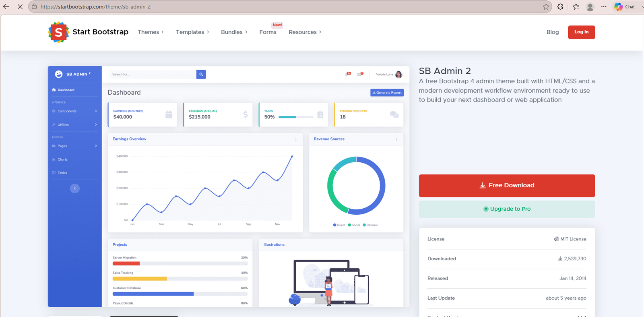Open the Blog link
The image size is (644, 317).
tap(553, 32)
